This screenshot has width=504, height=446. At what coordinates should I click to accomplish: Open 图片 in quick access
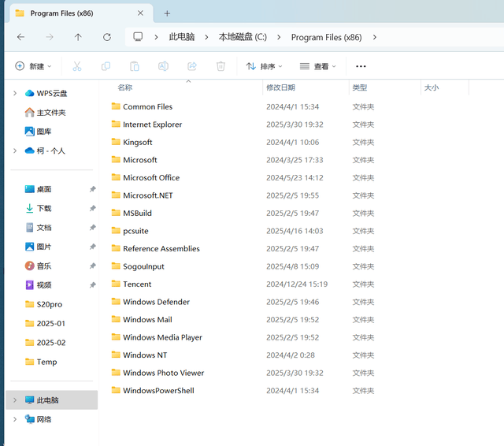(x=38, y=247)
